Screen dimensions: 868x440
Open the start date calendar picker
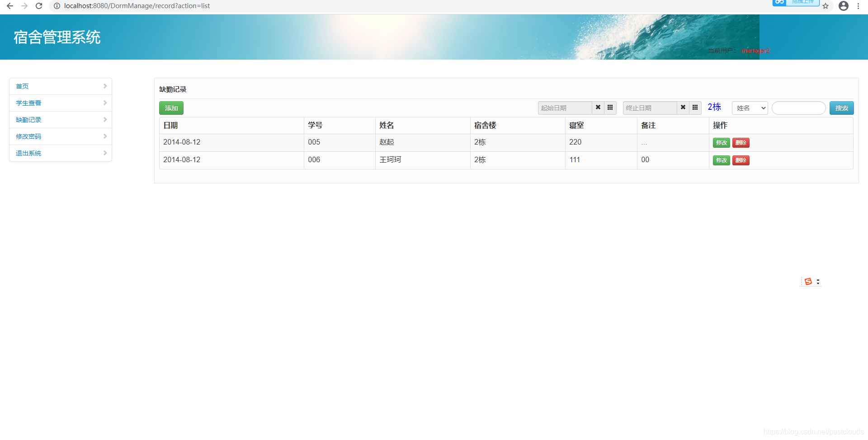610,108
